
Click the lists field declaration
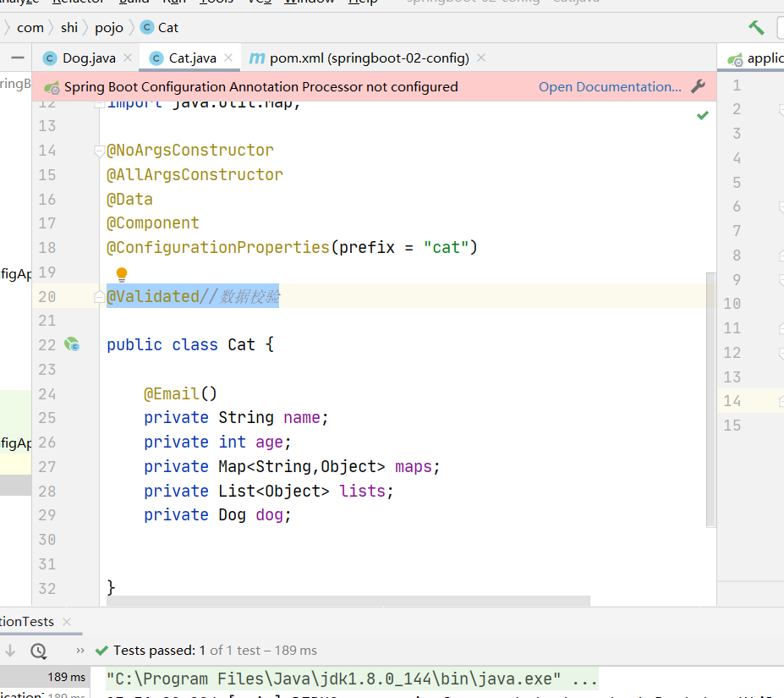268,491
